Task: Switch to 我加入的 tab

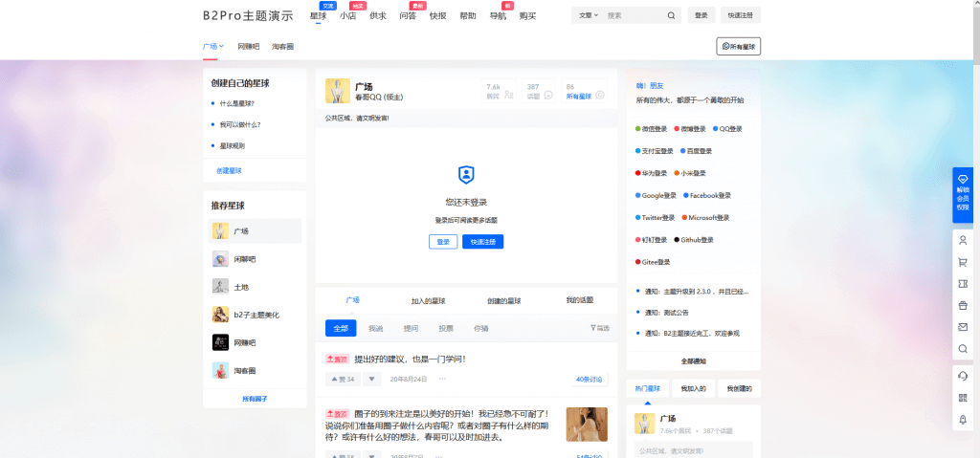Action: 693,388
